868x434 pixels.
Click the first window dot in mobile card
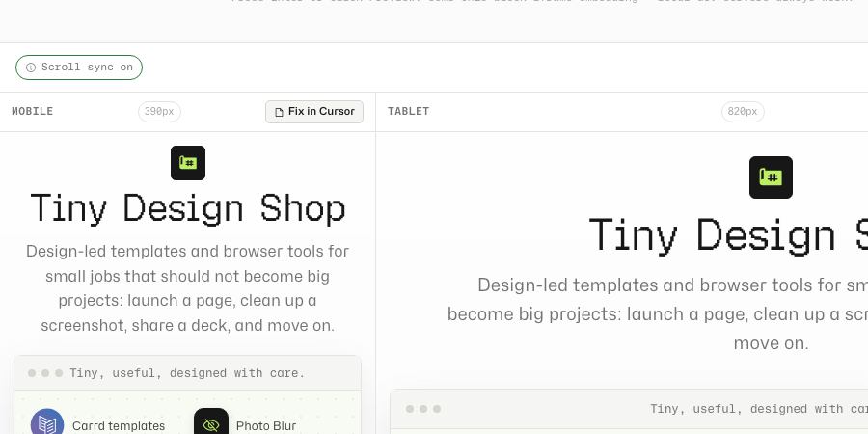click(x=32, y=373)
